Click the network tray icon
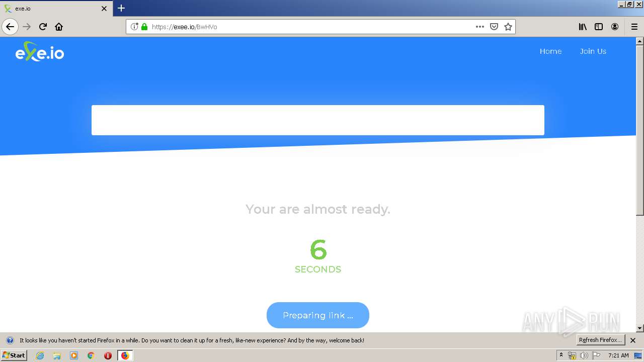The height and width of the screenshot is (362, 644). click(x=572, y=355)
